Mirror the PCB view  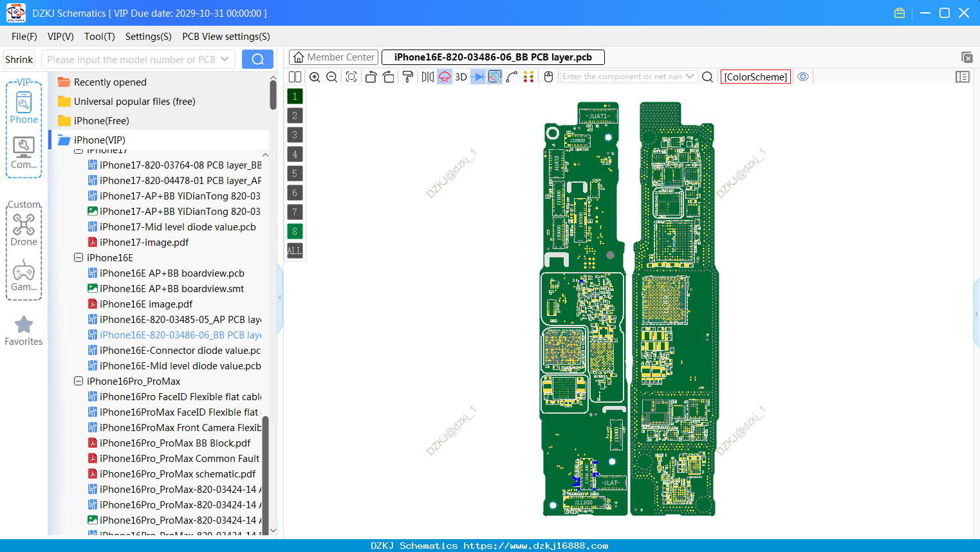pos(428,77)
